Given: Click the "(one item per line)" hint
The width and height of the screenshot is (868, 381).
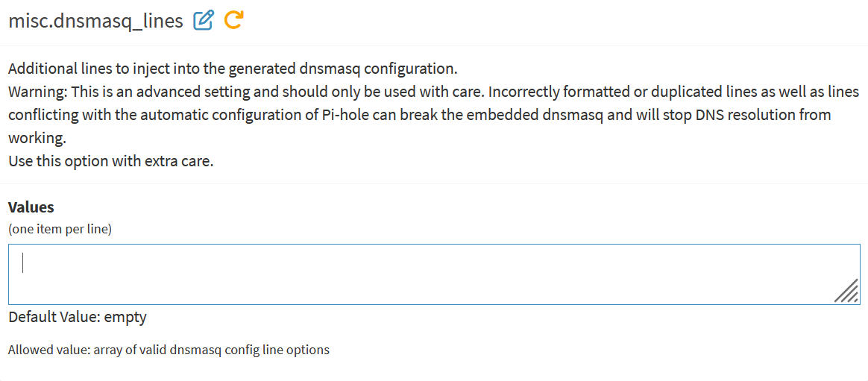Looking at the screenshot, I should (60, 229).
